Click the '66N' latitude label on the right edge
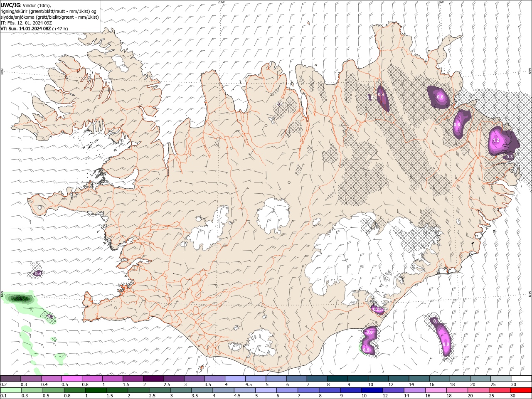532x399 pixels. (x=530, y=72)
